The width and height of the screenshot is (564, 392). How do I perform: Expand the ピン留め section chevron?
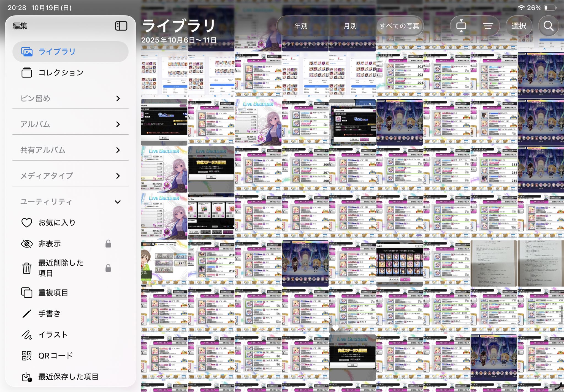tap(118, 98)
